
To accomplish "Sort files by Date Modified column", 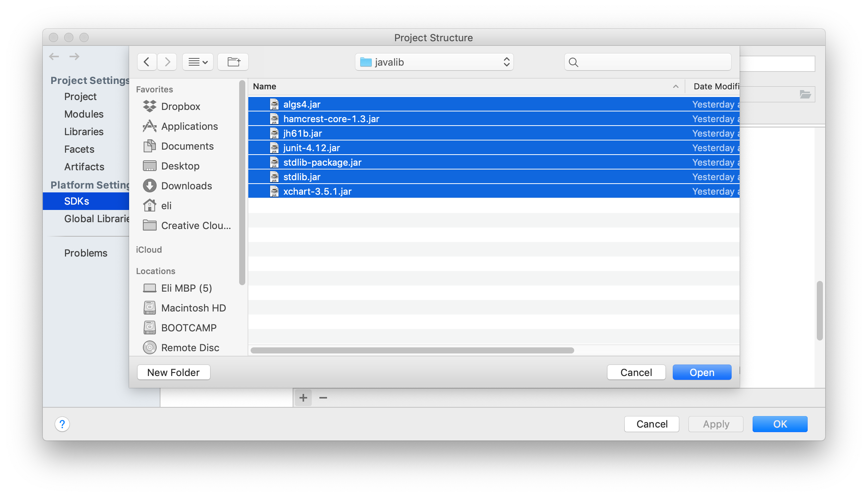I will tap(713, 87).
